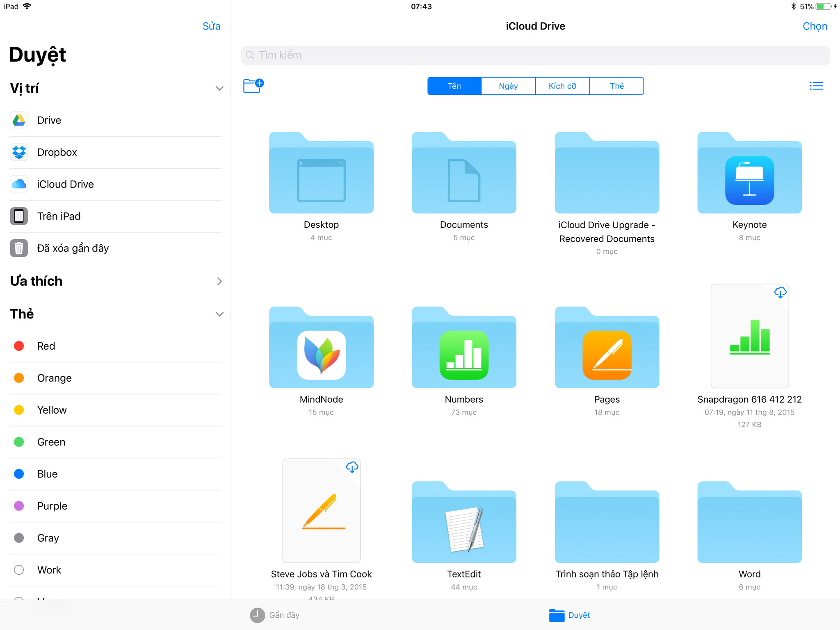Filter by Red tag
The width and height of the screenshot is (840, 630).
[115, 346]
